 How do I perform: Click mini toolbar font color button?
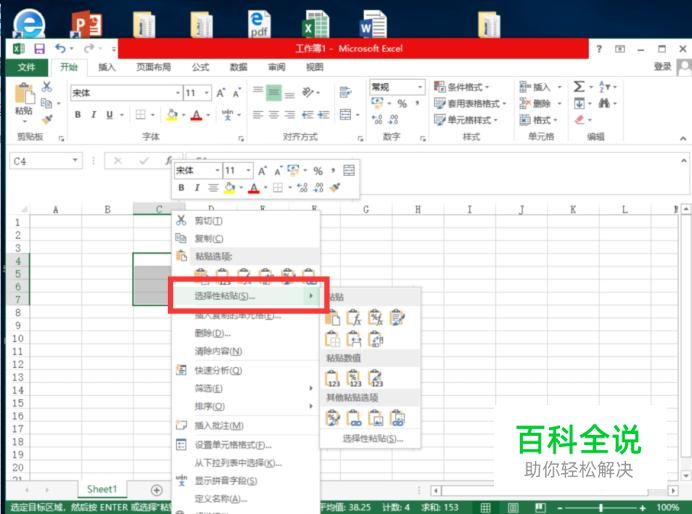[x=254, y=188]
